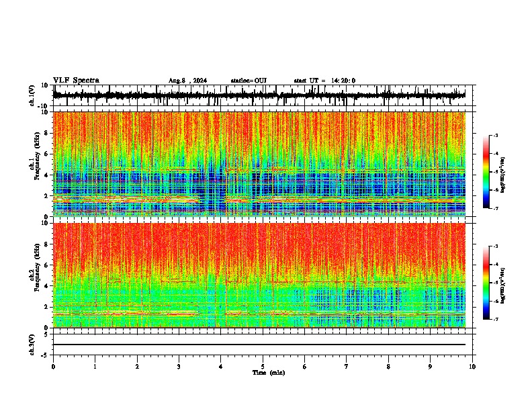The width and height of the screenshot is (532, 411).
Task: Click the flat ch.3 voltage line
Action: click(259, 345)
